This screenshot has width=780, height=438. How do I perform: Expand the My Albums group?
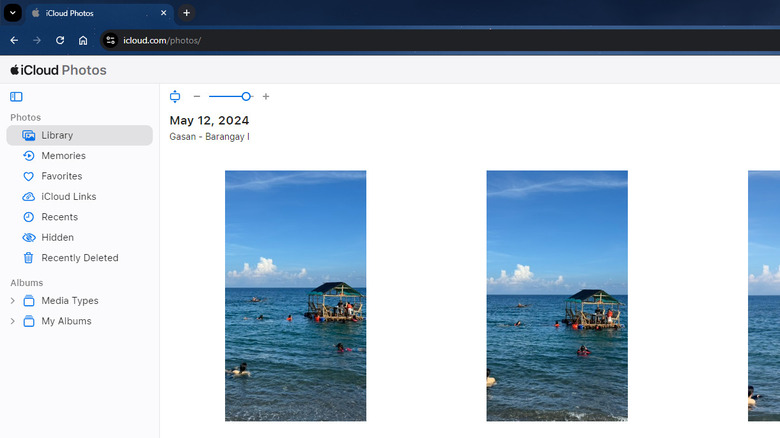pyautogui.click(x=13, y=321)
